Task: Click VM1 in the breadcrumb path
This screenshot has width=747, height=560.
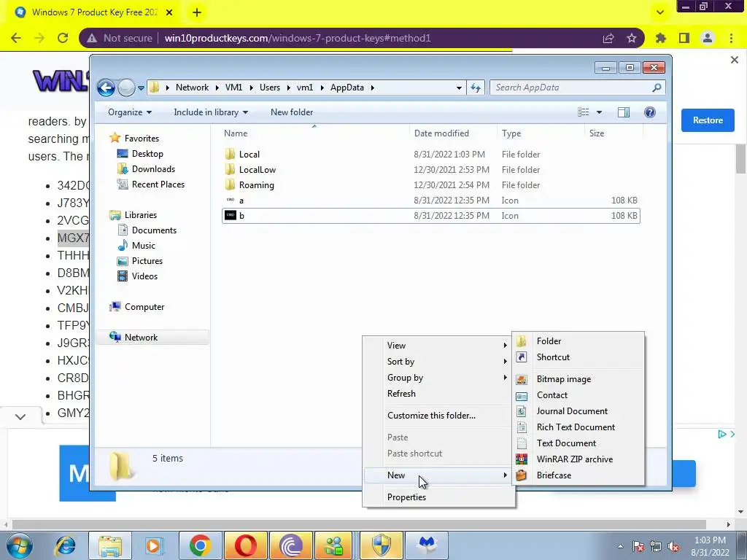Action: tap(234, 87)
